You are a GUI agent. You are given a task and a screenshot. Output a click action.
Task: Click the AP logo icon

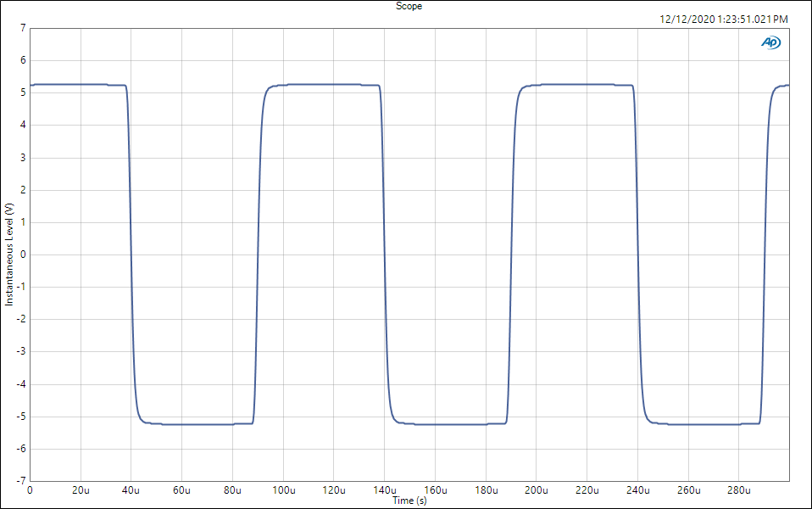pos(770,42)
